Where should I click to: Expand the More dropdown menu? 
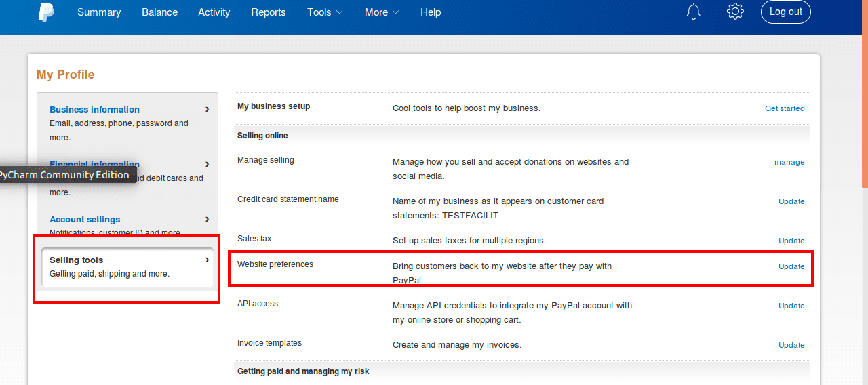pos(382,12)
